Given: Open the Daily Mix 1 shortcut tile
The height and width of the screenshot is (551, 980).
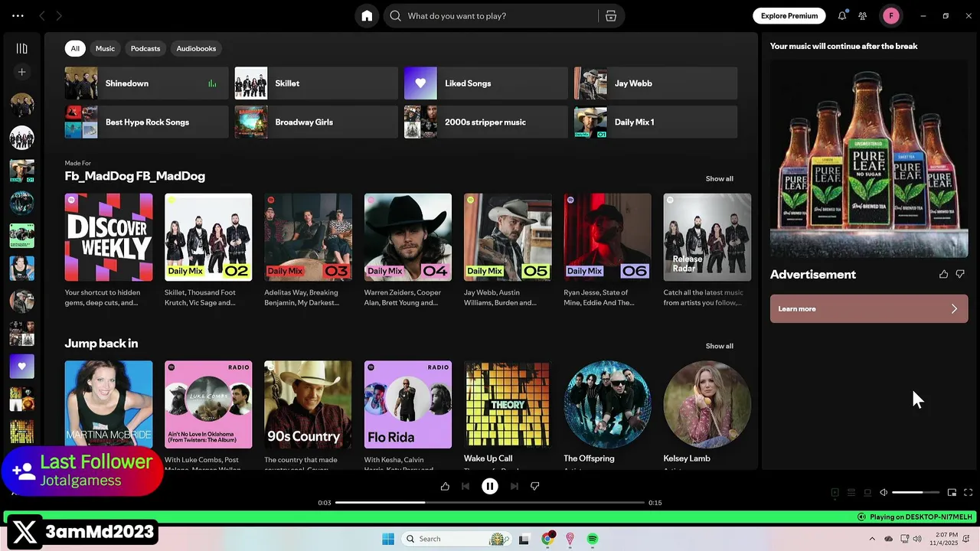Looking at the screenshot, I should click(x=656, y=122).
